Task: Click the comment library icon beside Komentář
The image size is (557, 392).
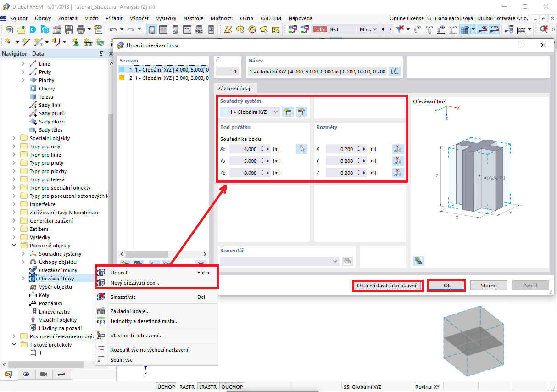Action: coord(347,261)
